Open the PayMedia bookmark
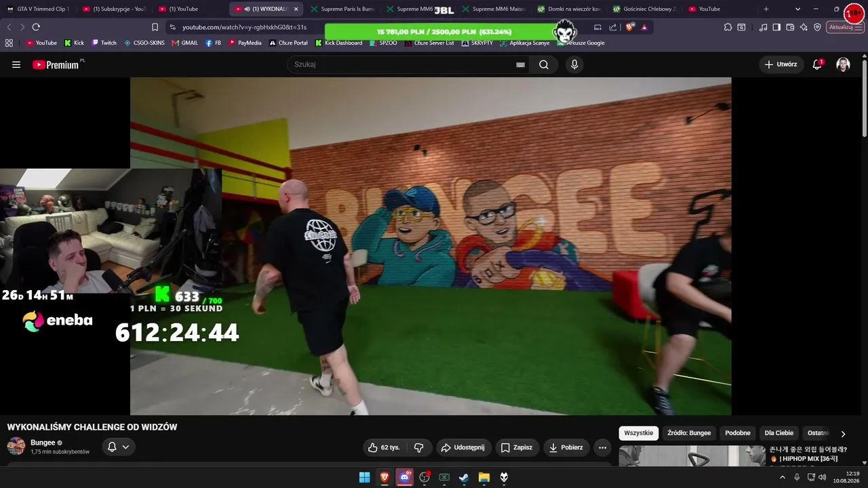The height and width of the screenshot is (488, 868). coord(245,43)
